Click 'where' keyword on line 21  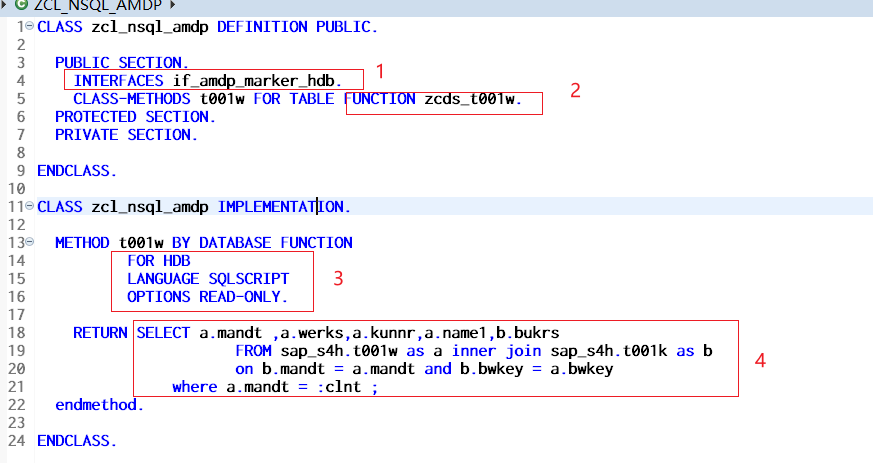[x=194, y=387]
